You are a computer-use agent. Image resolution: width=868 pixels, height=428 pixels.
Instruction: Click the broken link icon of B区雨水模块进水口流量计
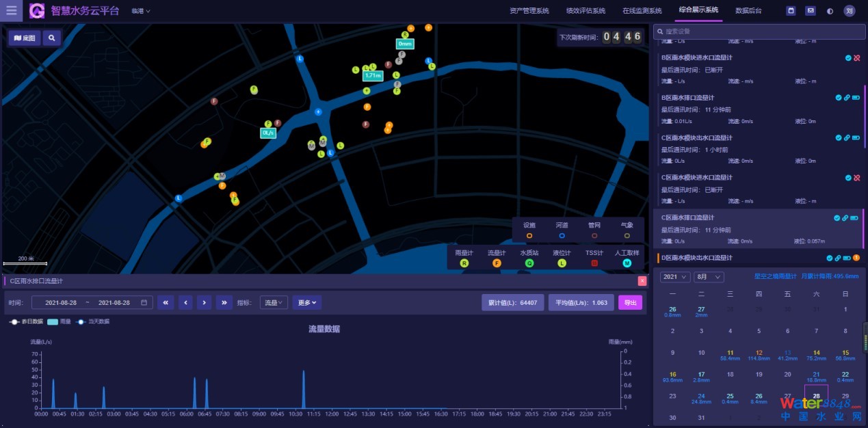(x=856, y=58)
